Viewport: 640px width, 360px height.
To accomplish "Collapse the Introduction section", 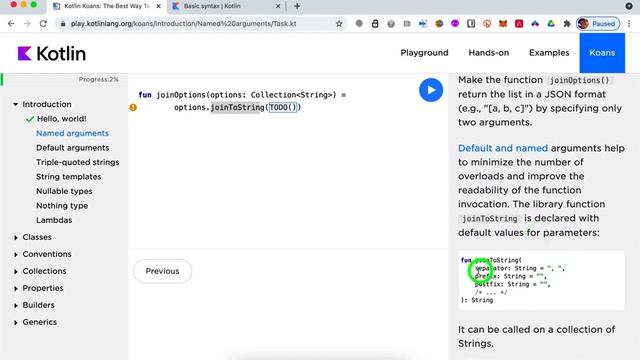I will coord(16,104).
